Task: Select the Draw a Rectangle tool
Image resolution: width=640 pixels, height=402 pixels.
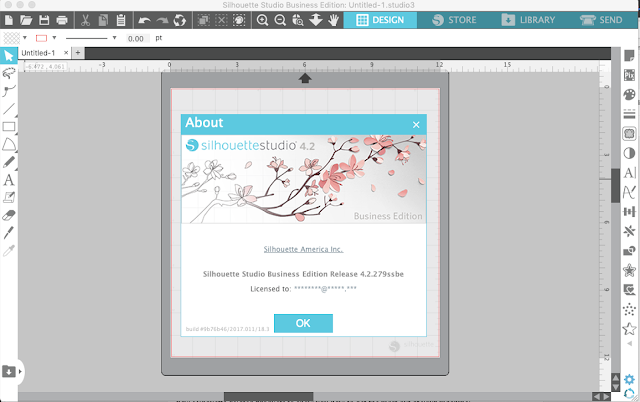Action: coord(9,127)
